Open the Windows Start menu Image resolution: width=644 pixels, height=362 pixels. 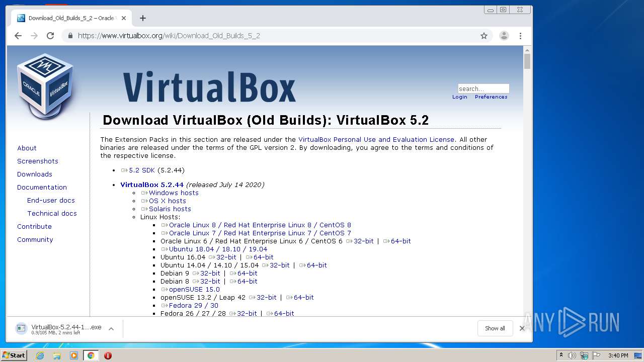[14, 355]
